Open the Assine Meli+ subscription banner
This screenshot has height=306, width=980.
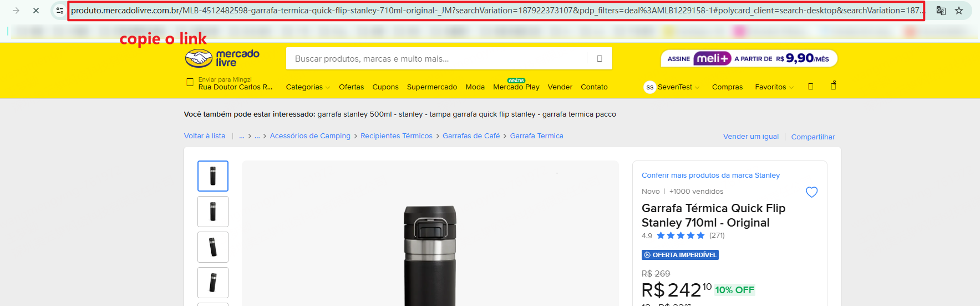tap(749, 58)
